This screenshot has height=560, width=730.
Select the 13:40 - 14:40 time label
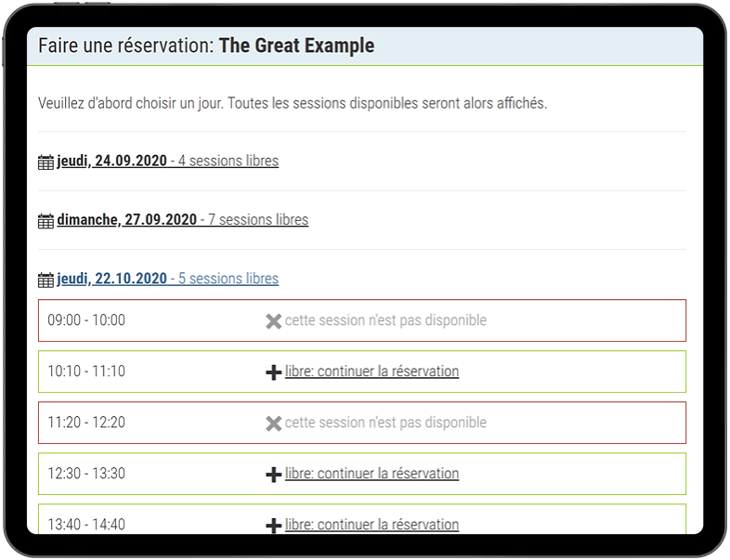[86, 525]
